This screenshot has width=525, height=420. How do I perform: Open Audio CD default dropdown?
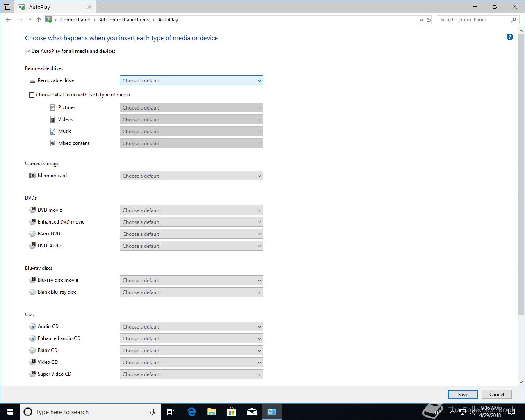click(x=191, y=326)
